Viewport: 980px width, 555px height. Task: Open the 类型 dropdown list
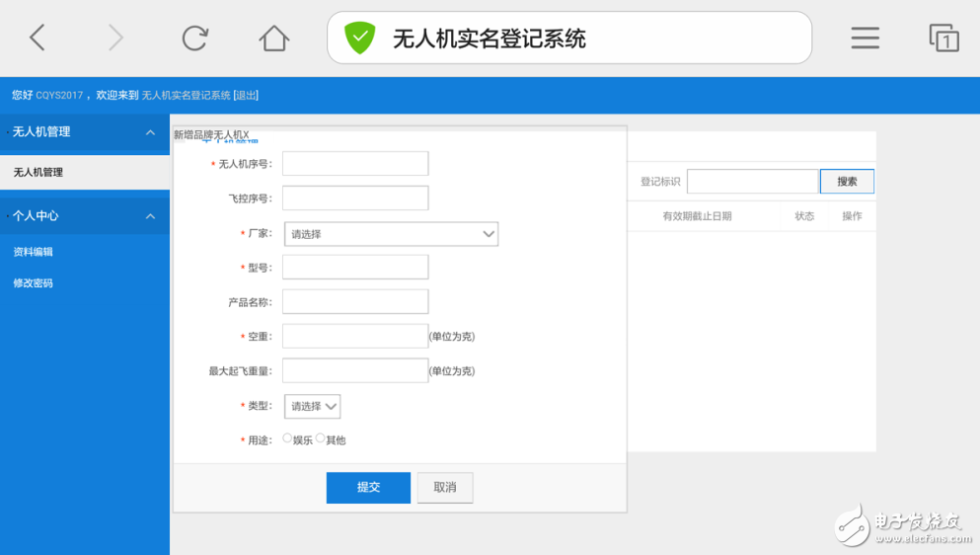(x=313, y=406)
